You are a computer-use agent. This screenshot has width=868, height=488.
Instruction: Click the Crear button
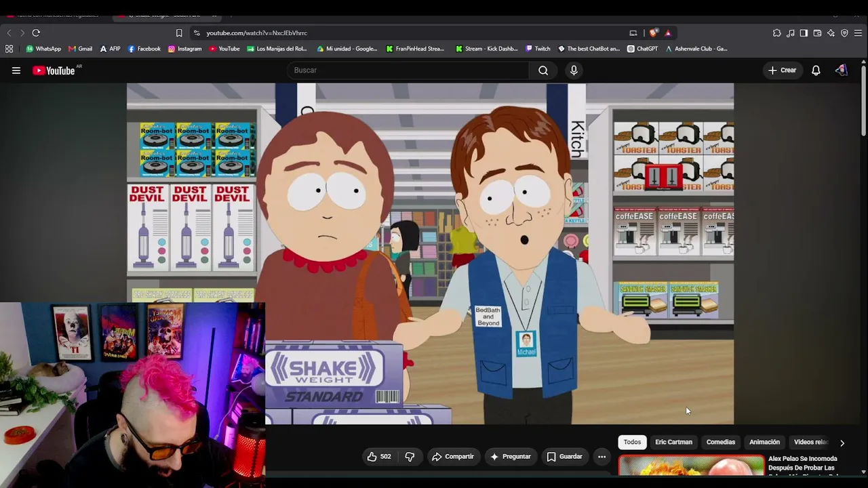[782, 70]
